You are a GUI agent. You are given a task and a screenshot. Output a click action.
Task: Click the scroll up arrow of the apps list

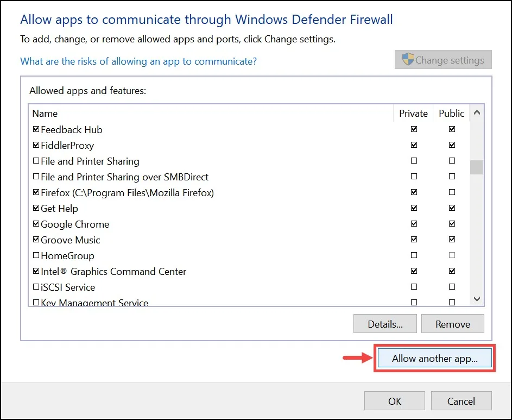[477, 113]
